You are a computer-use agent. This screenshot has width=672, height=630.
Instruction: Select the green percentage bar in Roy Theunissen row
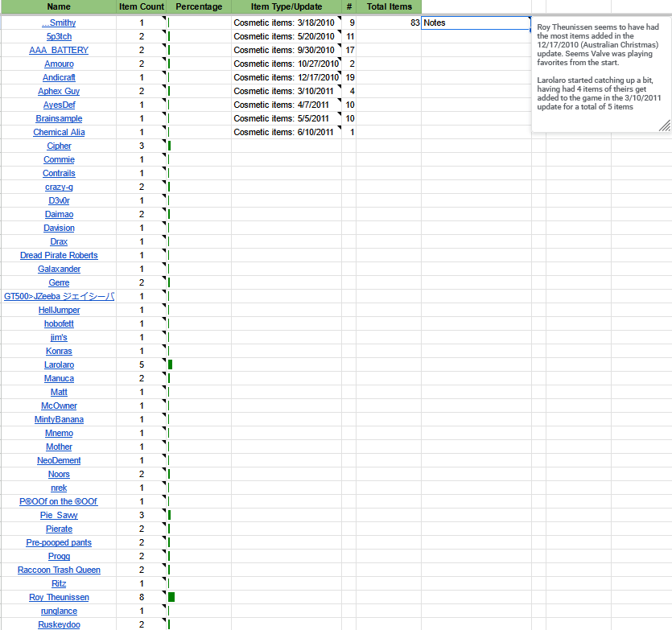[171, 598]
